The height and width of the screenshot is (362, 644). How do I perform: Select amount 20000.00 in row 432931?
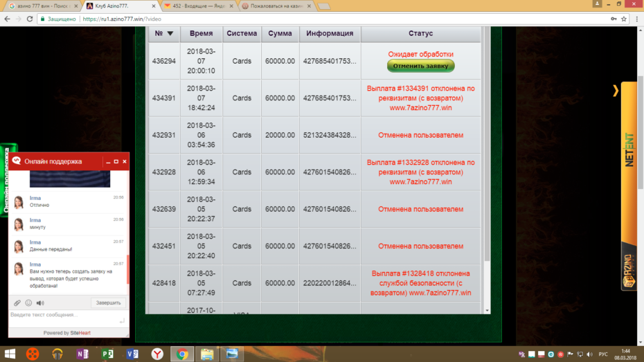[280, 135]
